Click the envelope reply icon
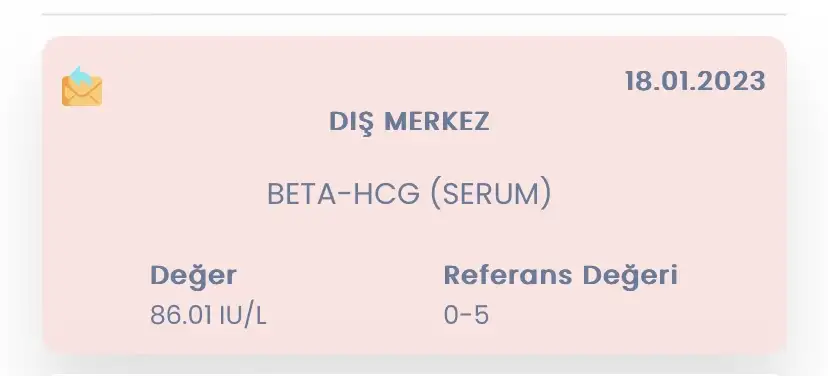 pyautogui.click(x=82, y=86)
